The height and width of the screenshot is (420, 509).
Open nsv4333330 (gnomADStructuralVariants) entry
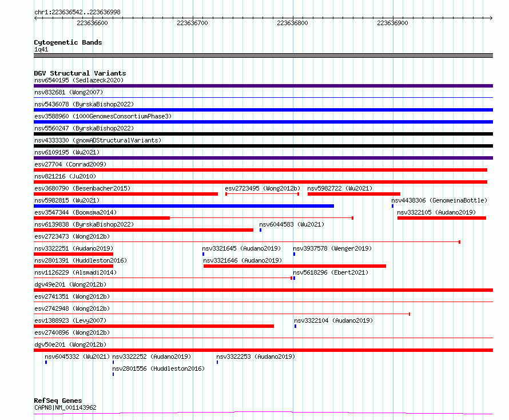98,140
